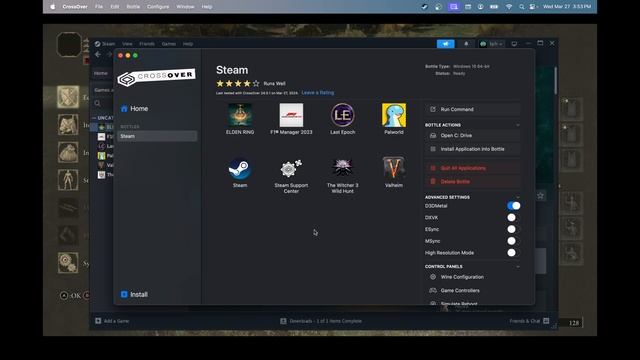Image resolution: width=640 pixels, height=360 pixels.
Task: Disable the D3DMetal toggle
Action: pyautogui.click(x=513, y=206)
